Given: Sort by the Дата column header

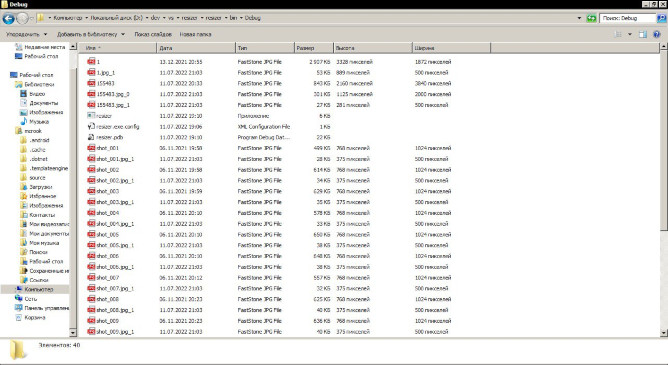Looking at the screenshot, I should pos(196,48).
